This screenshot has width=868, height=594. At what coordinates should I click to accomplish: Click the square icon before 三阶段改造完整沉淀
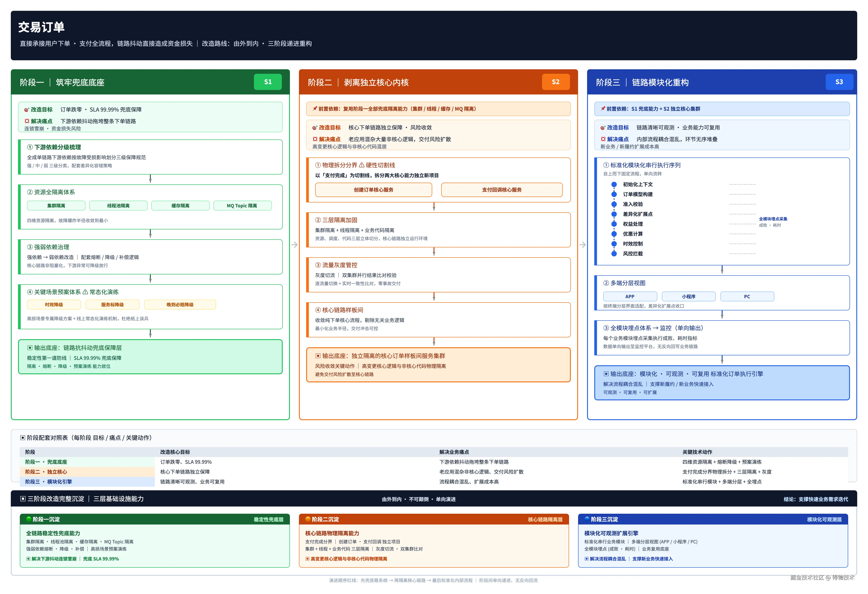click(x=23, y=499)
